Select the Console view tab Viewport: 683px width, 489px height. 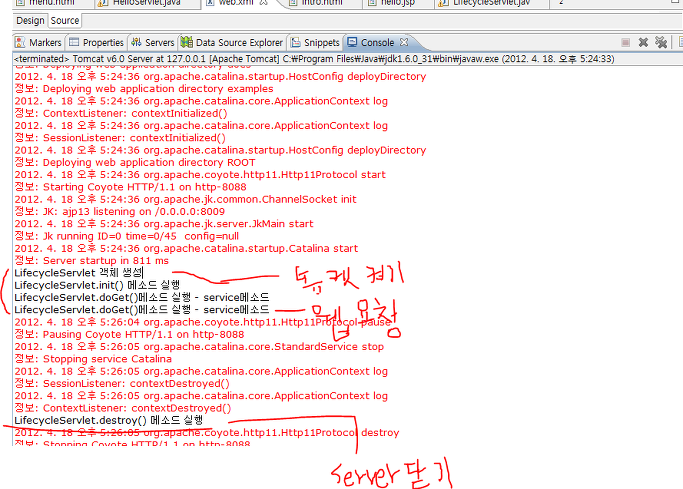point(377,42)
